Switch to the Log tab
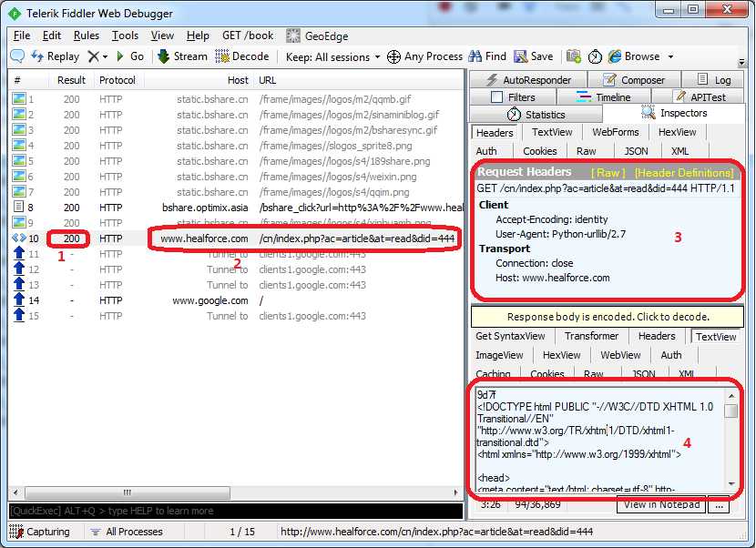The width and height of the screenshot is (756, 548). coord(714,80)
